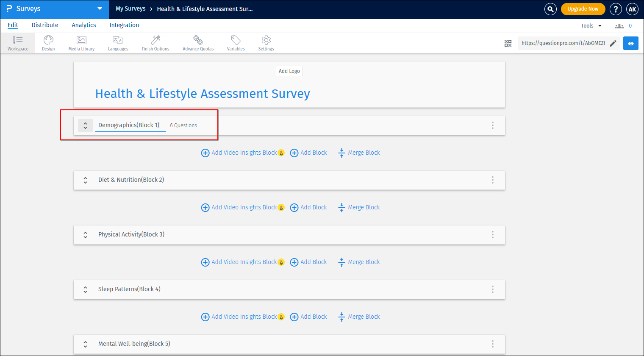
Task: Add a block below Demographics
Action: [x=308, y=153]
